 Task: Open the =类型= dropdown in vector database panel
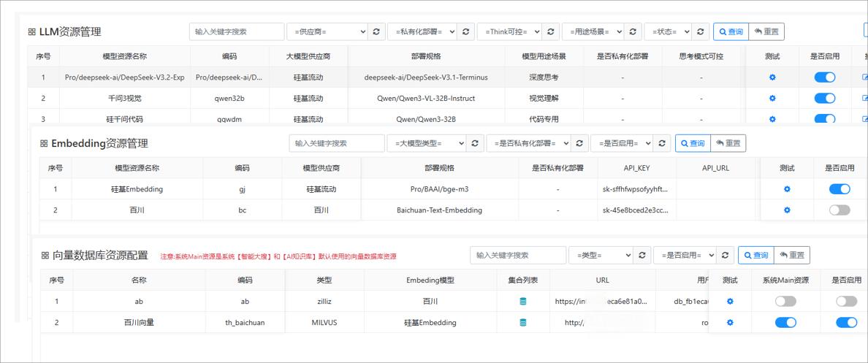tap(601, 255)
